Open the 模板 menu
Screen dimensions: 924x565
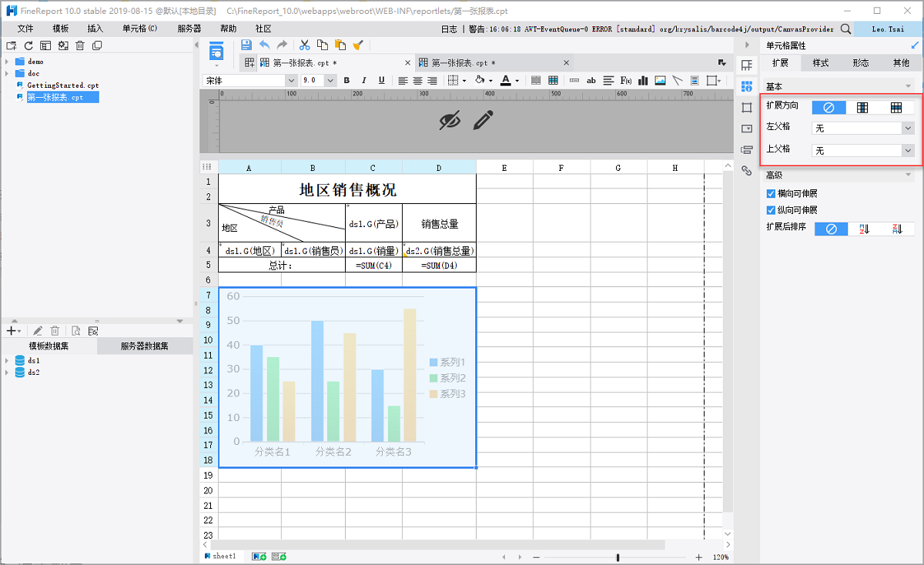pyautogui.click(x=61, y=28)
